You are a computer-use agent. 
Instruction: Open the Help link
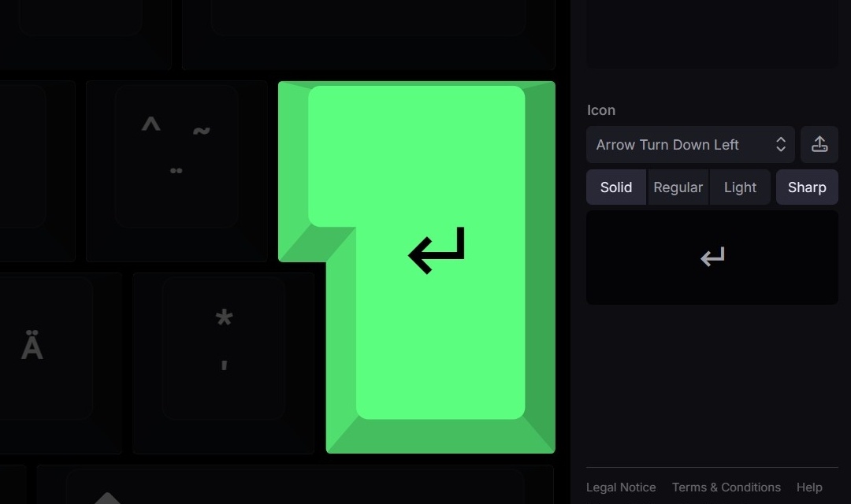tap(809, 487)
